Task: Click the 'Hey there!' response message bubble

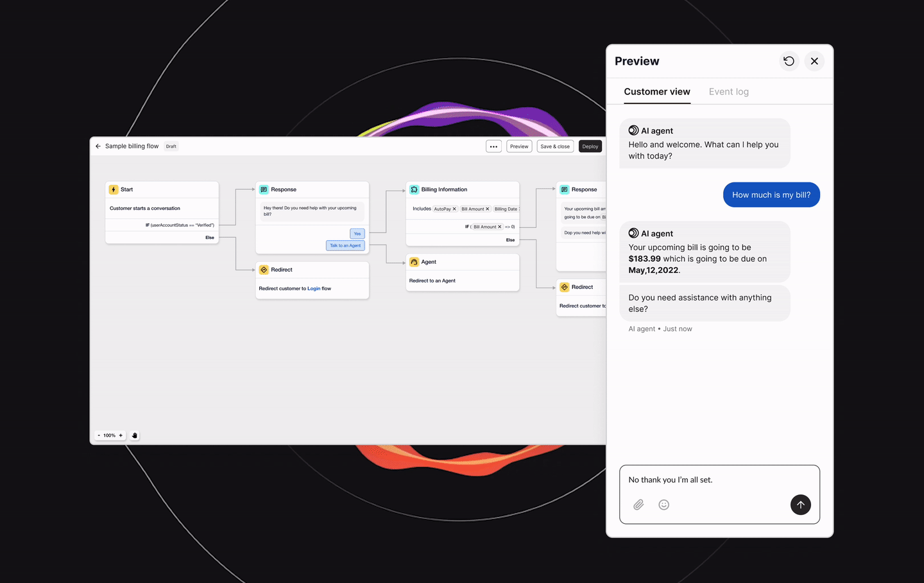Action: click(312, 211)
